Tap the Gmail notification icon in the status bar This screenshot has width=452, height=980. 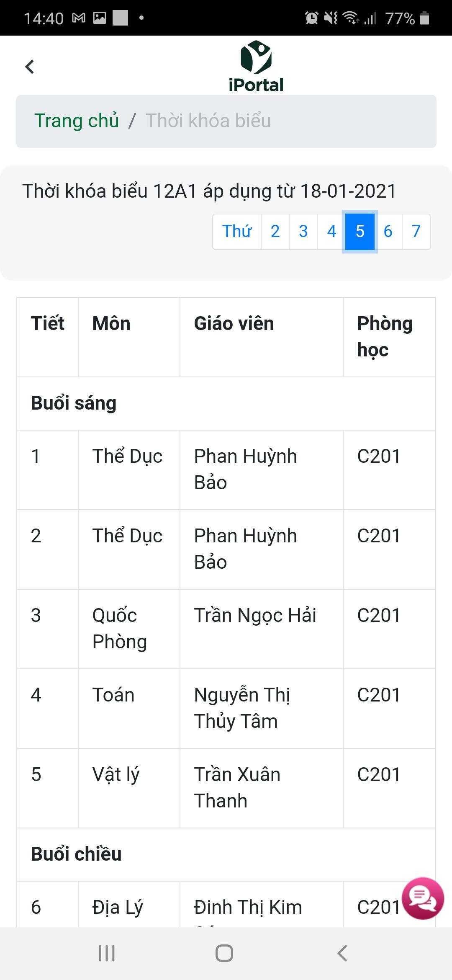tap(79, 18)
